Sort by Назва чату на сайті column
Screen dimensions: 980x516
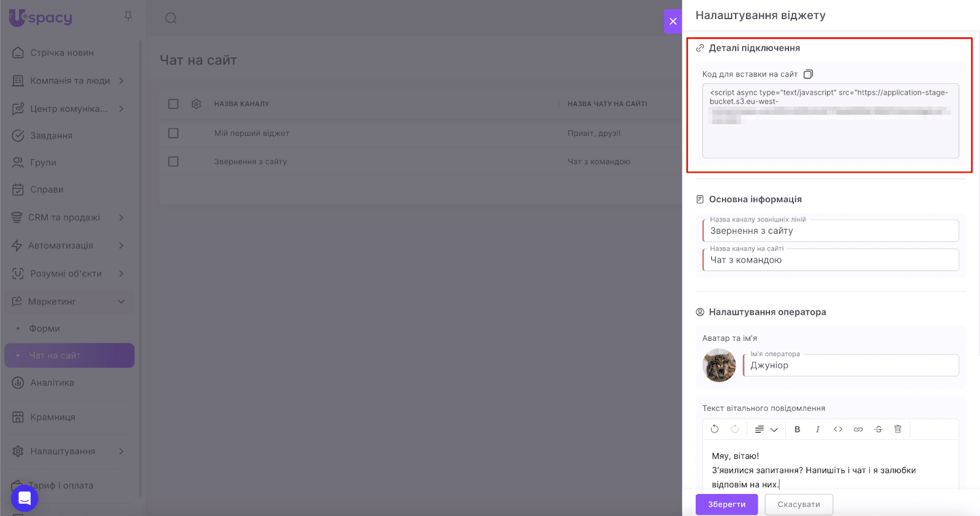click(608, 104)
